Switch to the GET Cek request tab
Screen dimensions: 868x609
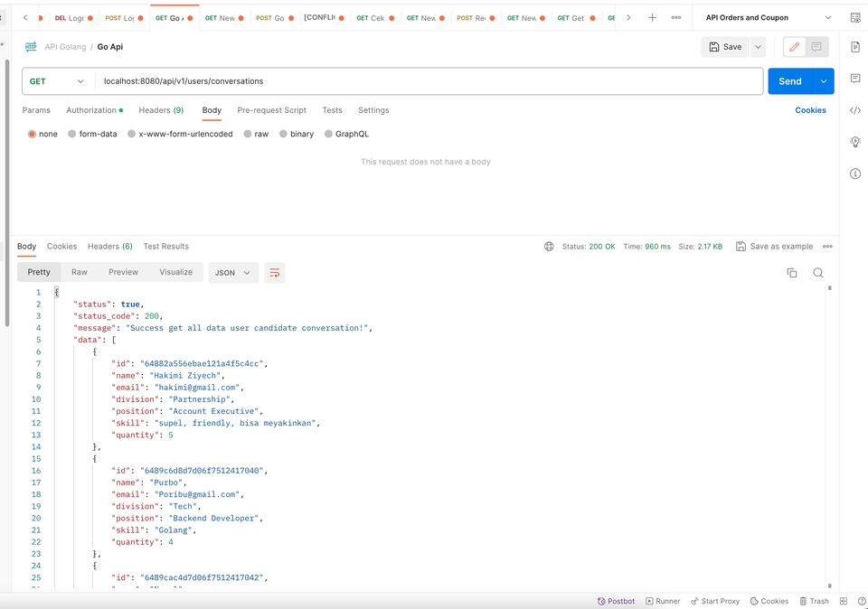pos(374,18)
